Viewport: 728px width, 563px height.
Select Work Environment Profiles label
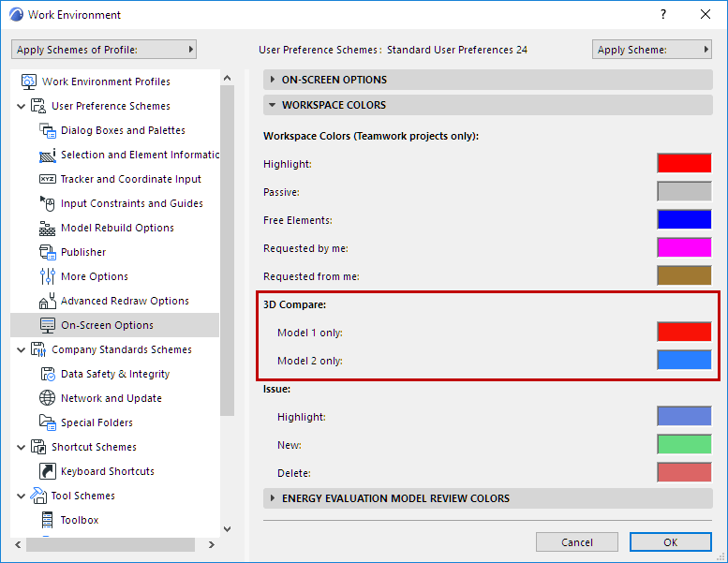[x=106, y=81]
